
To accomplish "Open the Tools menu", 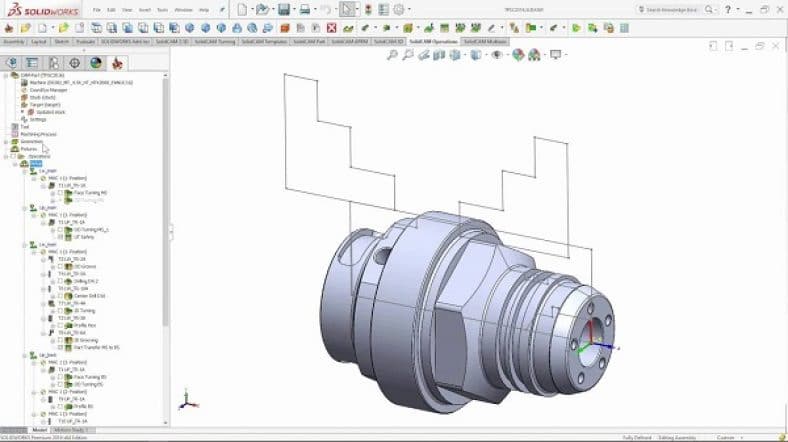I will point(162,10).
